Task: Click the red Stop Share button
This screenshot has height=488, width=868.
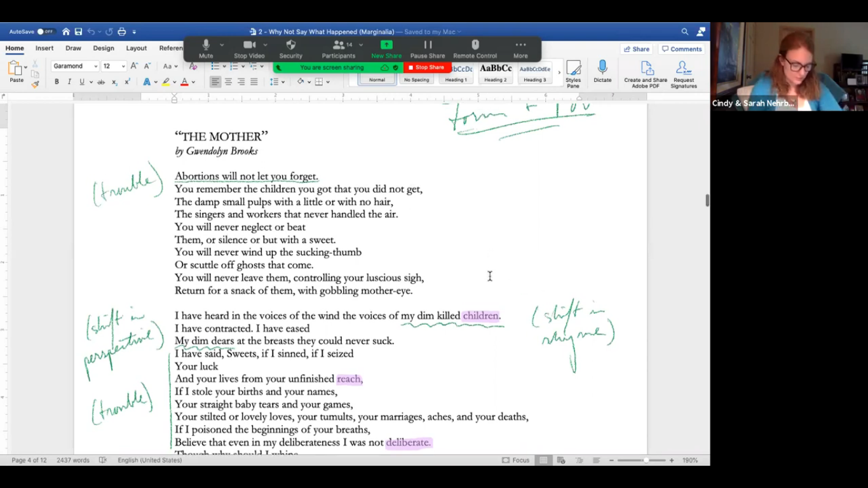Action: tap(427, 67)
